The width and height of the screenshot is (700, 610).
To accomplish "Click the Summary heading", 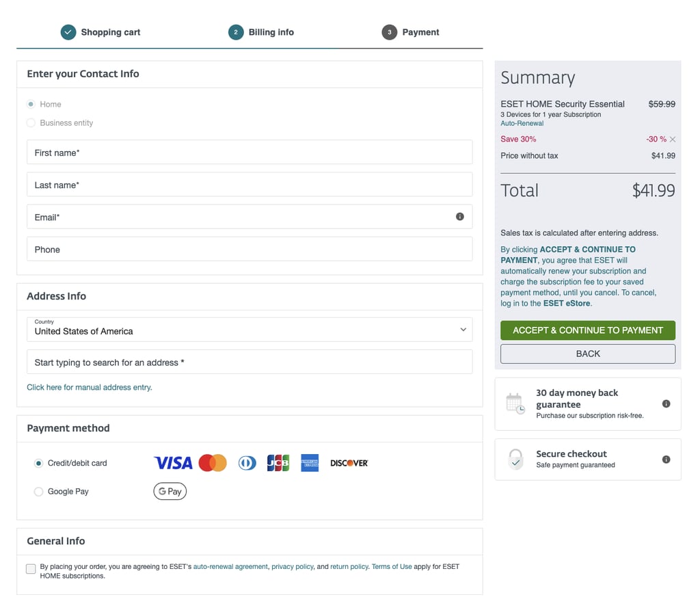I will (x=537, y=78).
